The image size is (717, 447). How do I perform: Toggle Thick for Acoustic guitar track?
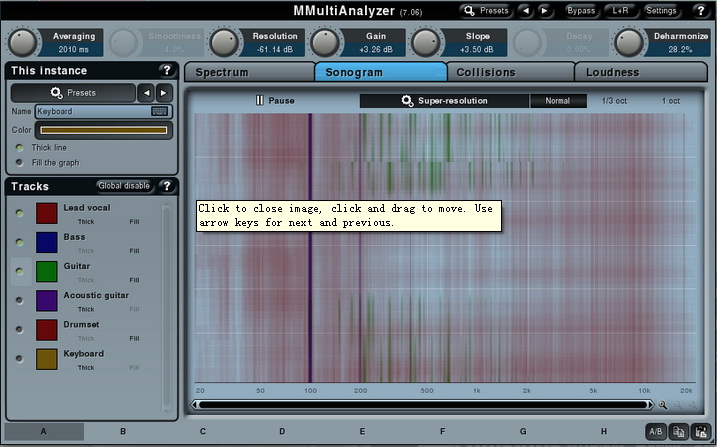coord(86,309)
